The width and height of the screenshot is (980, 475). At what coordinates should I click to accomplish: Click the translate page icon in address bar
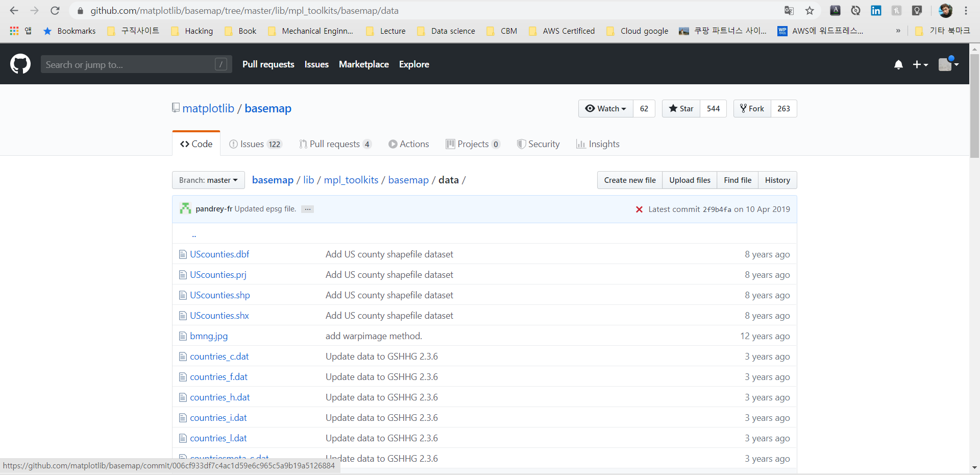pos(789,11)
